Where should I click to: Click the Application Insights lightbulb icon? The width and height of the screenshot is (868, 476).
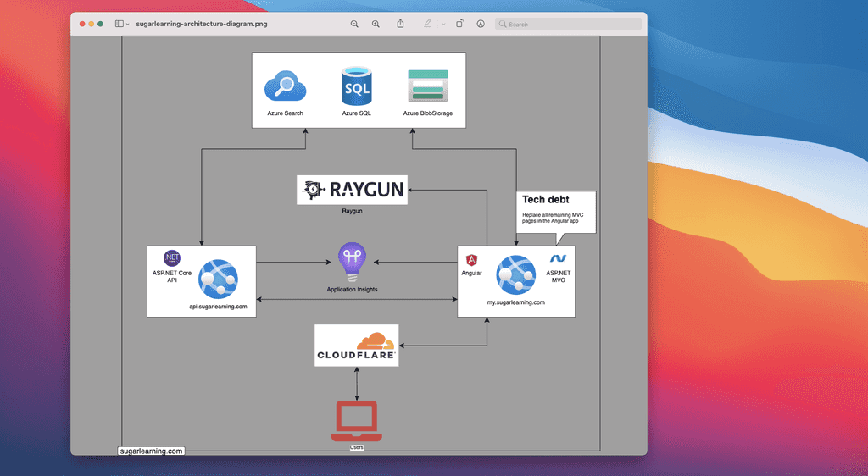352,263
